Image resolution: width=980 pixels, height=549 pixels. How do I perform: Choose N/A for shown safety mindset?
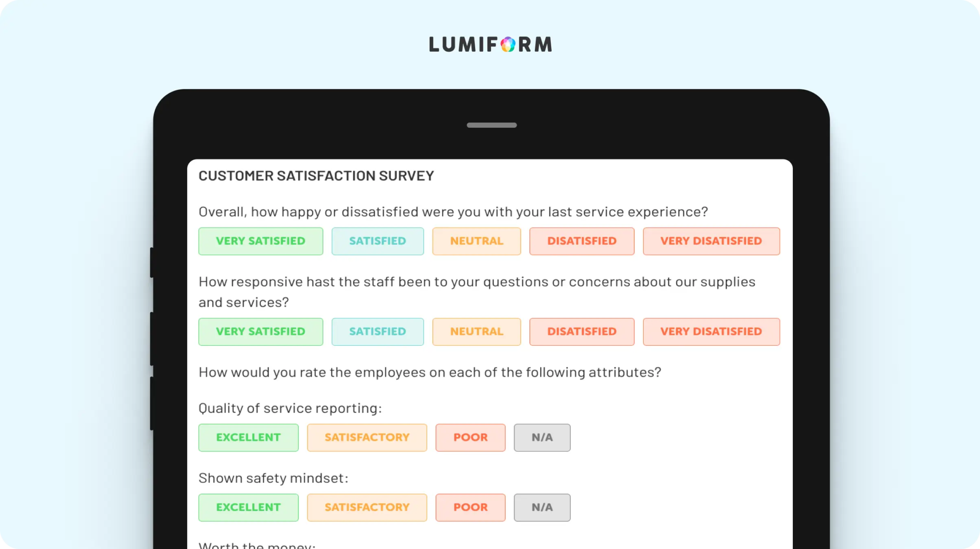tap(542, 507)
